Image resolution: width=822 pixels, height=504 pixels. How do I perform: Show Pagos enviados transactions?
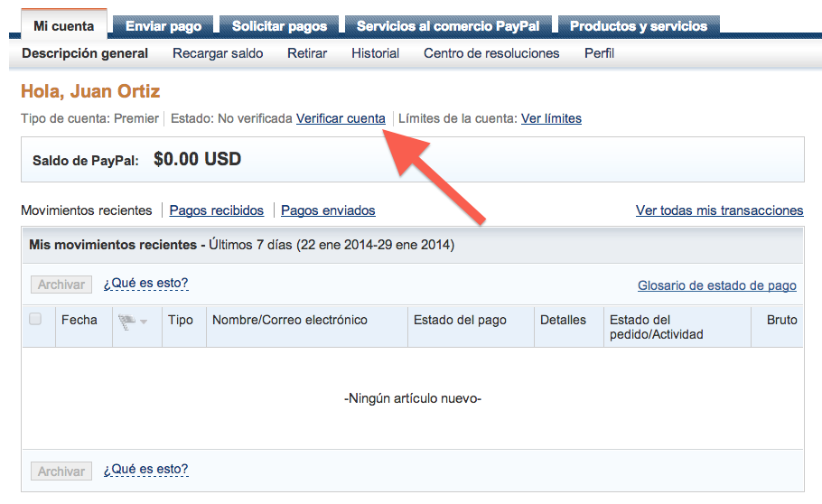point(328,210)
